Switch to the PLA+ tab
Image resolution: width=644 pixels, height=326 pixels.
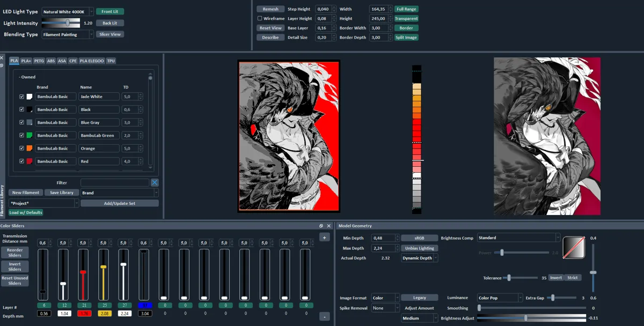point(26,61)
